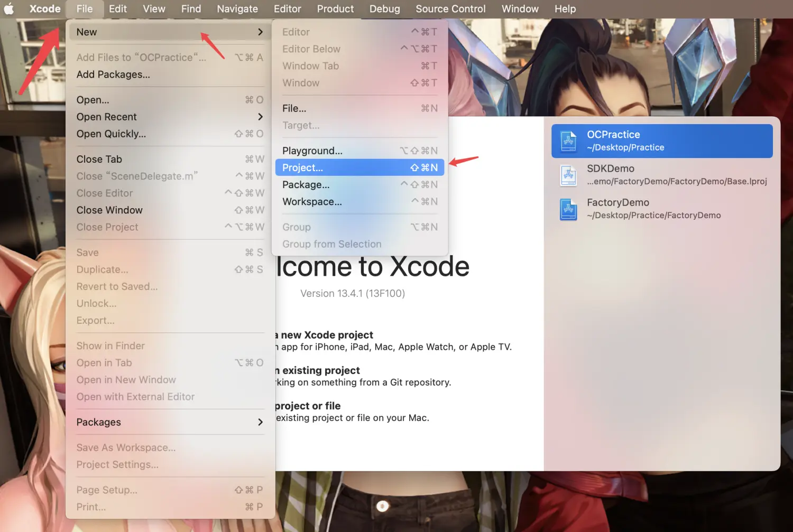The image size is (793, 532).
Task: Open the Debug menu in menu bar
Action: click(384, 9)
